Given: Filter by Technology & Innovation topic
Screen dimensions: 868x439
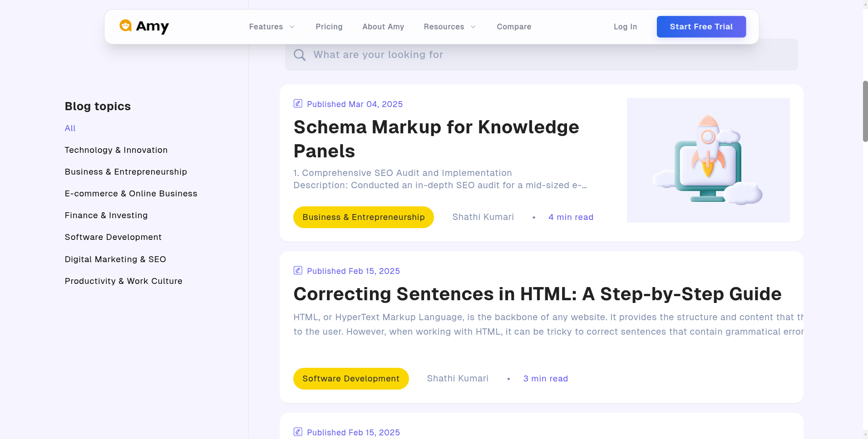Looking at the screenshot, I should pyautogui.click(x=116, y=150).
